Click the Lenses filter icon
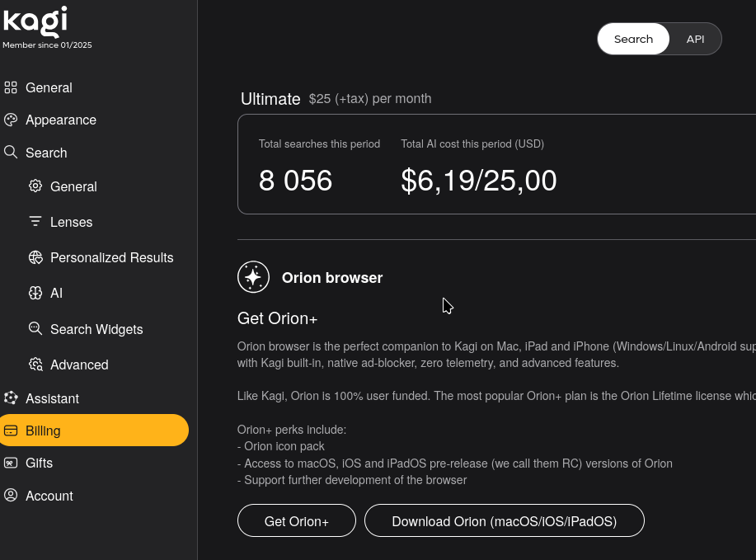 coord(35,222)
